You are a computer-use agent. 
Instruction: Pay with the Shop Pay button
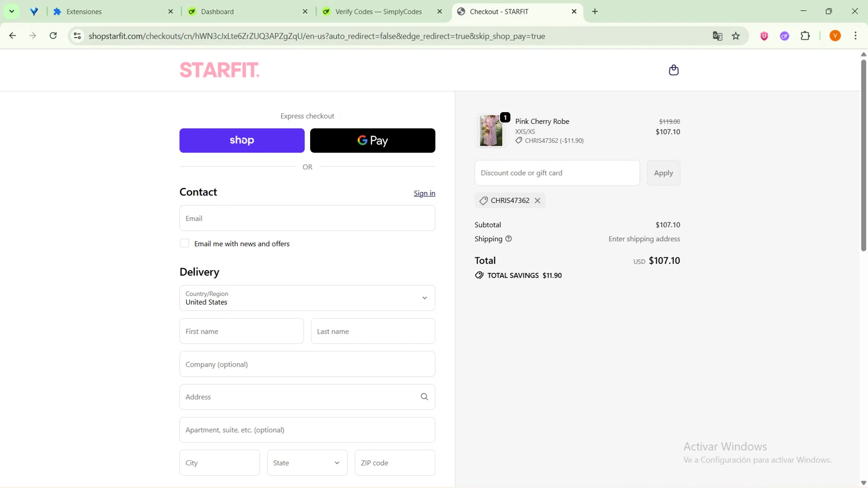click(x=242, y=141)
